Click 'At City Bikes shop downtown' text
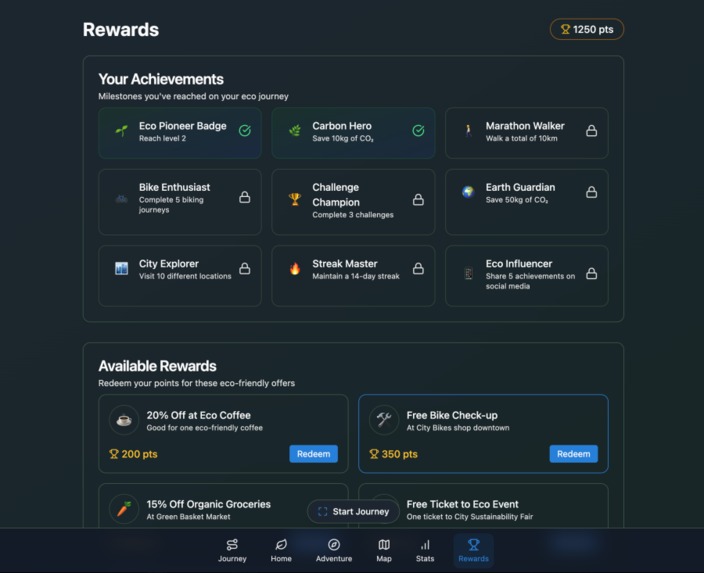The height and width of the screenshot is (573, 704). [x=458, y=428]
